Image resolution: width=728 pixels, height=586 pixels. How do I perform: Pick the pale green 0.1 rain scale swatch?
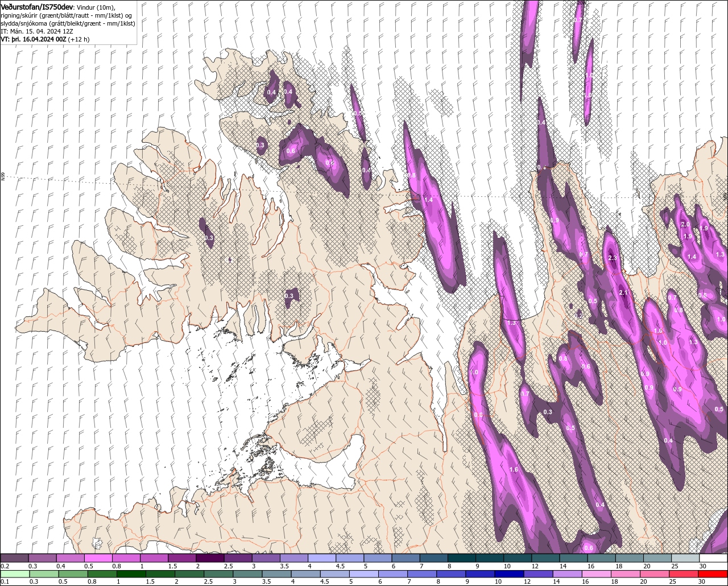coord(14,573)
